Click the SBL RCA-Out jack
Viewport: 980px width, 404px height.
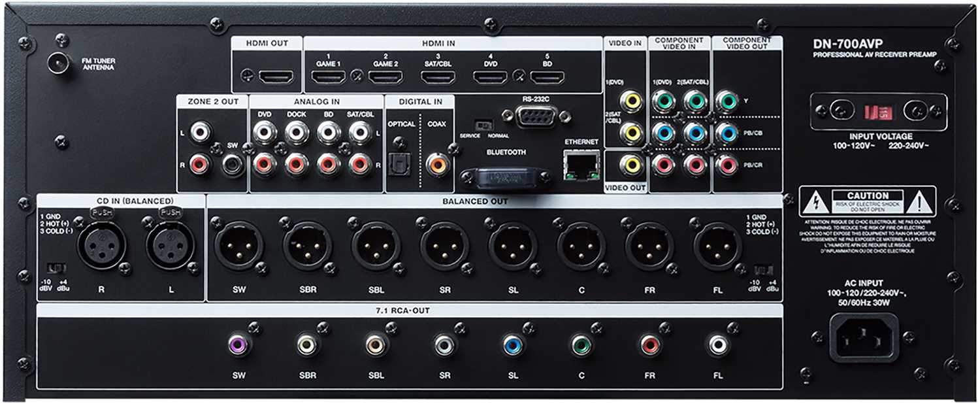(x=376, y=345)
